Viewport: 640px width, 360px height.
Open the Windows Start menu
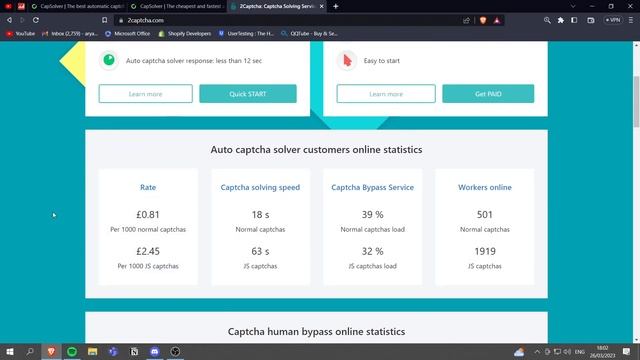click(9, 351)
